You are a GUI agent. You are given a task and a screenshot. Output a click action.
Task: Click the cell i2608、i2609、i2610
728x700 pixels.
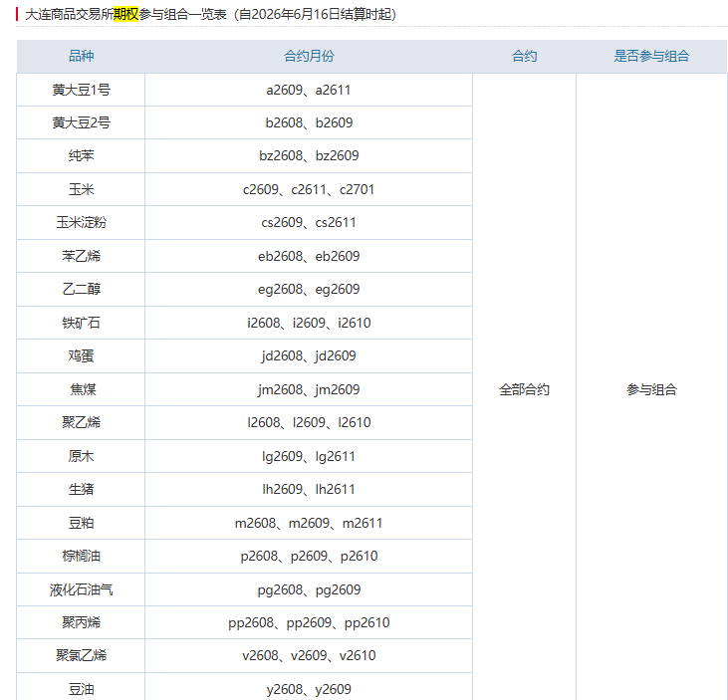coord(309,323)
